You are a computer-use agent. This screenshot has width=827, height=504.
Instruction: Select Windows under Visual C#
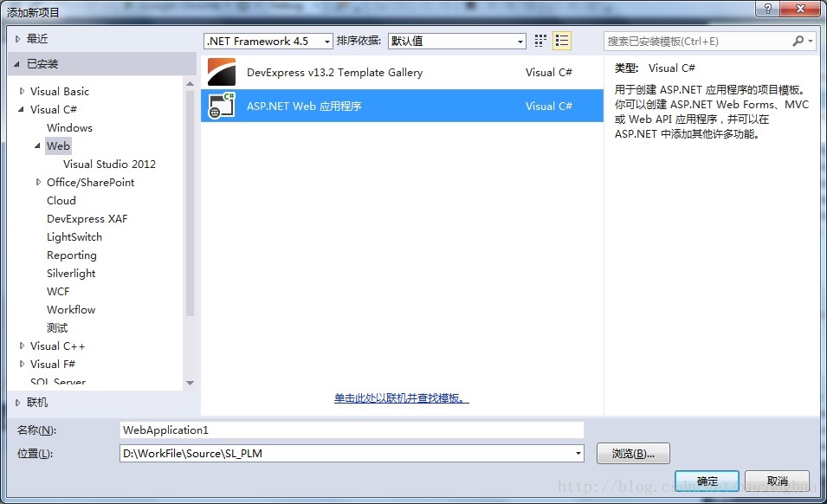(69, 127)
